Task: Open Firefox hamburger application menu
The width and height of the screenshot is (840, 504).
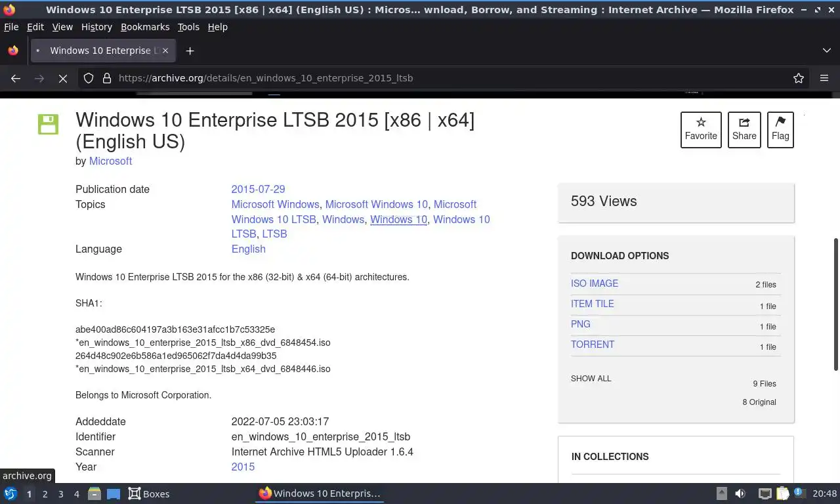Action: click(824, 78)
